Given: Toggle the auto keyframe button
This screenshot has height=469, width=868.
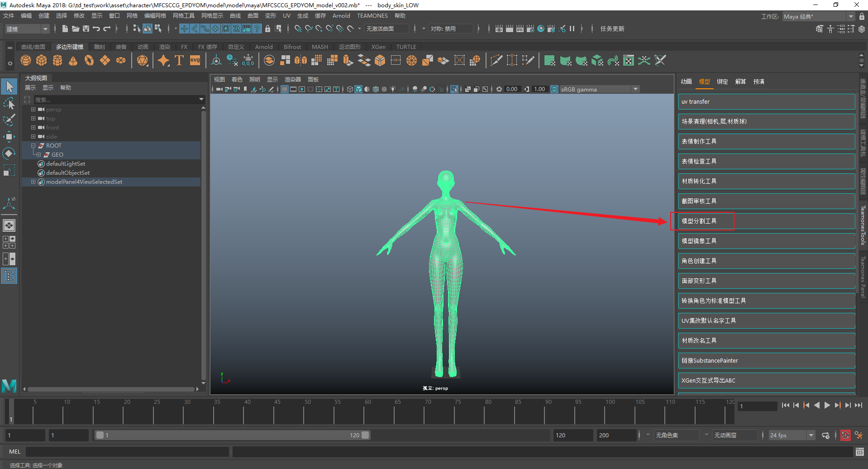Looking at the screenshot, I should pyautogui.click(x=845, y=435).
